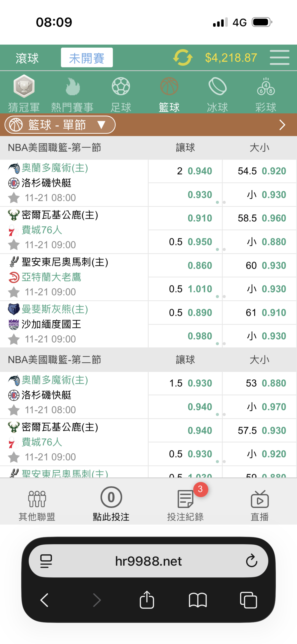Switch to the 滾球 tab
The image size is (297, 644).
point(27,58)
